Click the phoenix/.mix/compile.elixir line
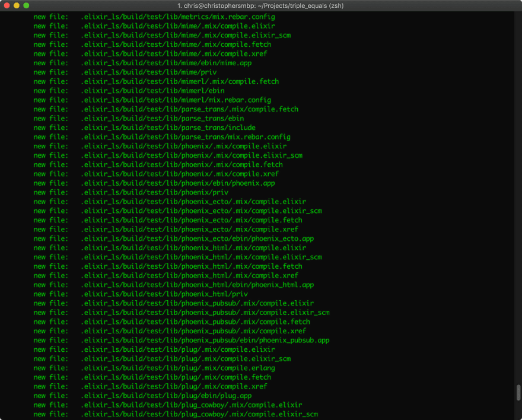 160,147
